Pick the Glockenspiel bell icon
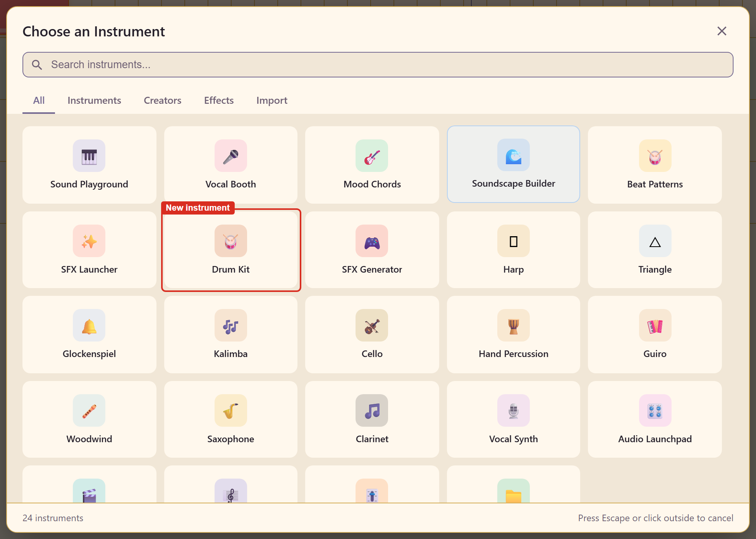This screenshot has height=539, width=756. 89,325
